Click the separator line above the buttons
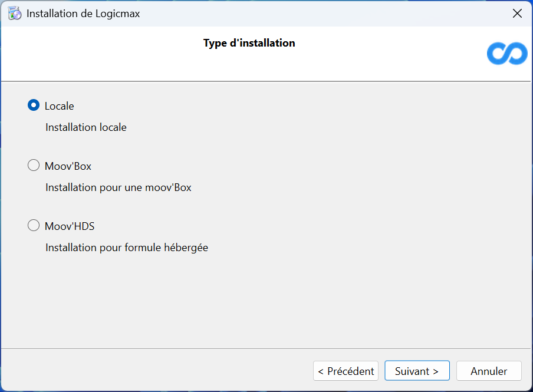Screen dimensions: 533x392 click(266, 349)
